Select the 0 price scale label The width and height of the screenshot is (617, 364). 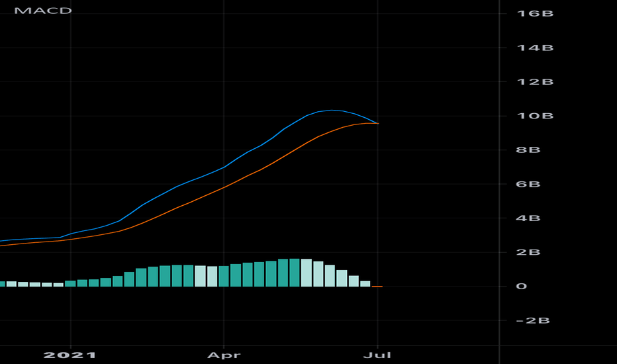point(522,286)
